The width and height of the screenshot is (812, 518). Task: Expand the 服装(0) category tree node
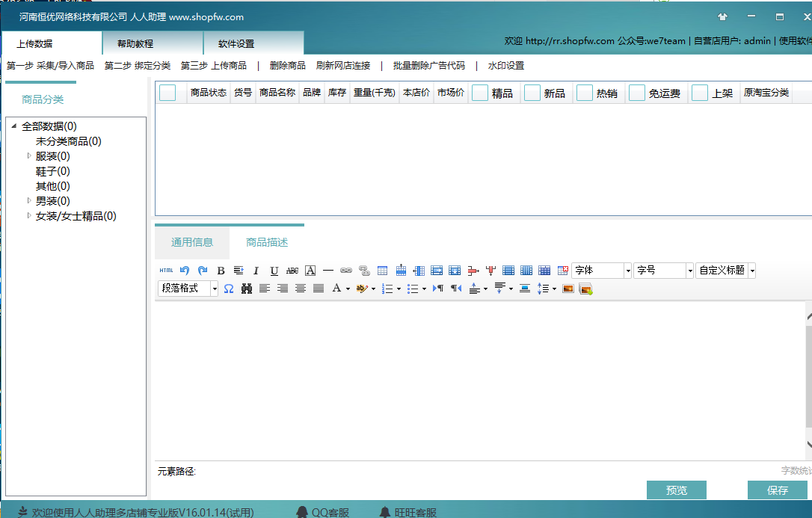(x=29, y=155)
